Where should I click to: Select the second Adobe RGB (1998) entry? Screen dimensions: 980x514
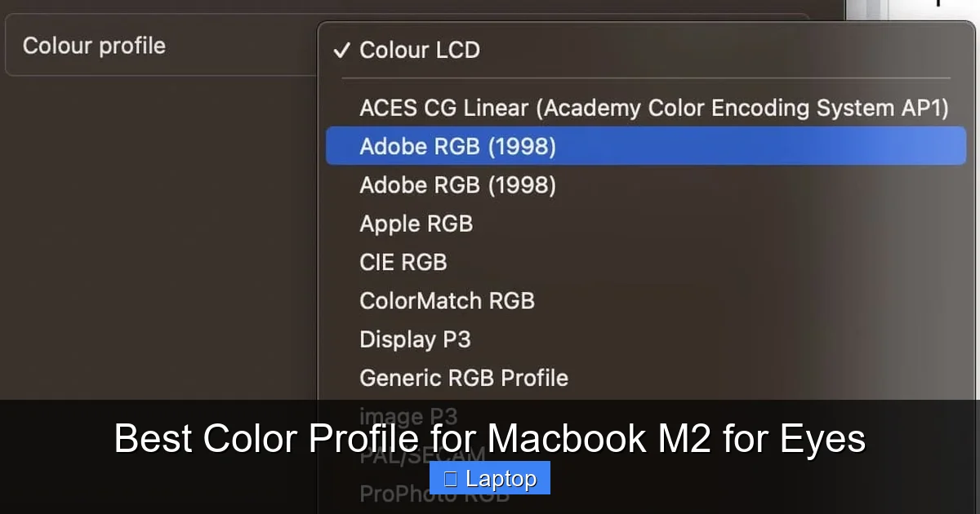[457, 184]
